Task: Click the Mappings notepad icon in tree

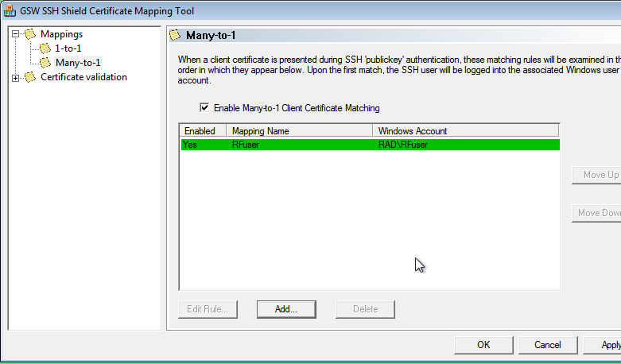Action: (x=30, y=34)
